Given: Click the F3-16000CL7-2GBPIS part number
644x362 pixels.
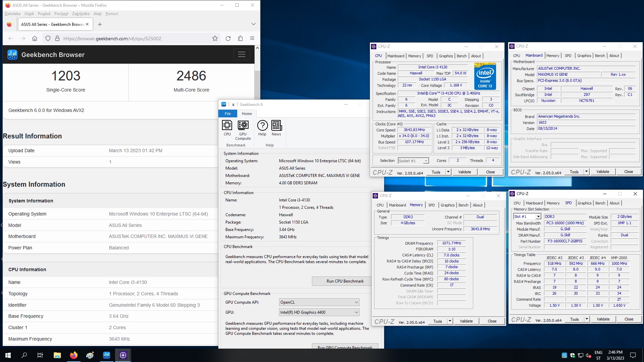Looking at the screenshot, I should (565, 241).
